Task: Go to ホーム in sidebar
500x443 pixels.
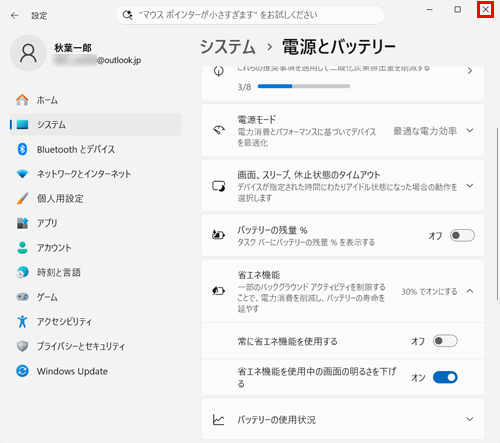Action: click(x=96, y=100)
